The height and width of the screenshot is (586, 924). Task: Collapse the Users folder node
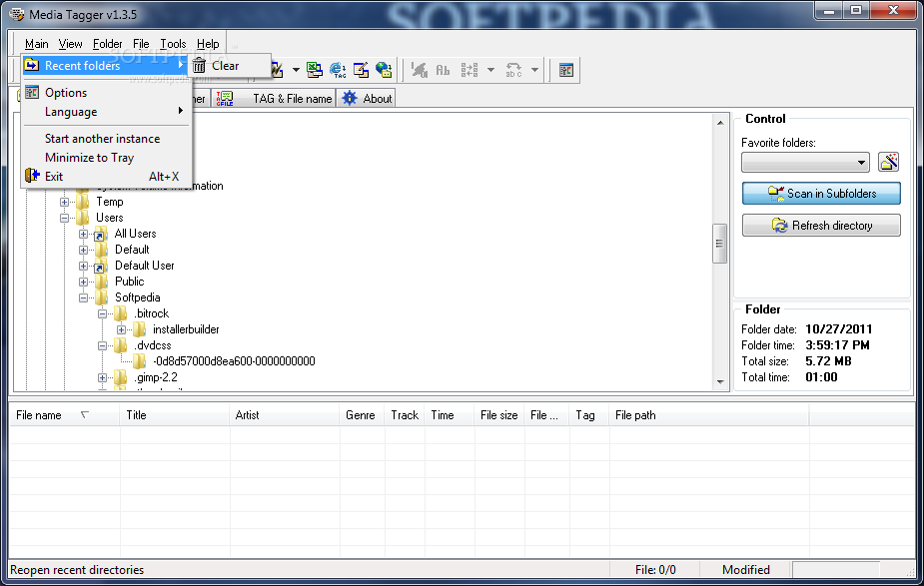point(64,218)
